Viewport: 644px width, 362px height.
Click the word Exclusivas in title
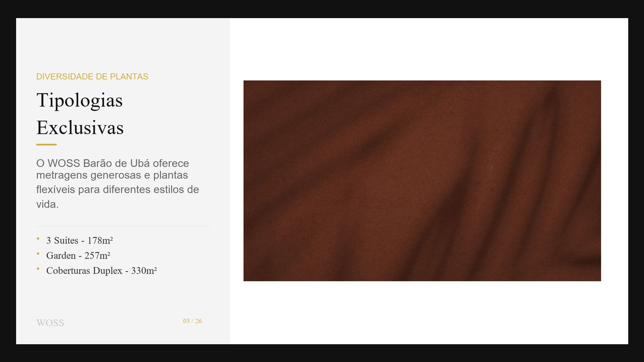[80, 128]
